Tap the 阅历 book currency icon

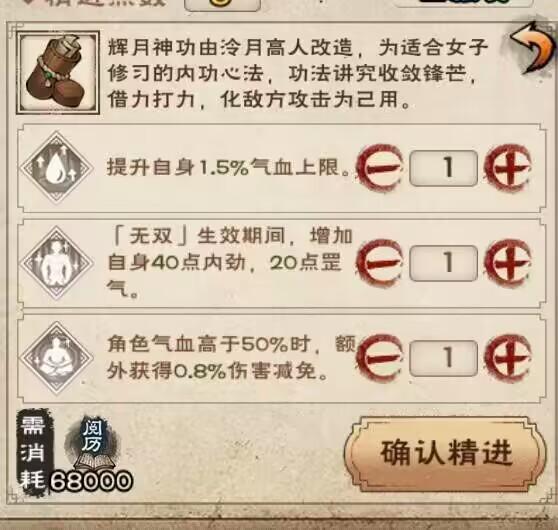(x=92, y=444)
